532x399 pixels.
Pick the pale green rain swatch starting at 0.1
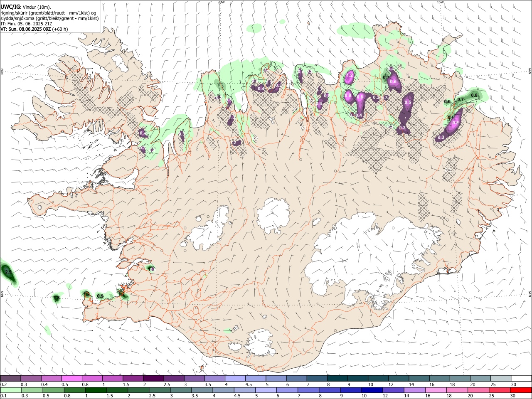[x=11, y=390]
